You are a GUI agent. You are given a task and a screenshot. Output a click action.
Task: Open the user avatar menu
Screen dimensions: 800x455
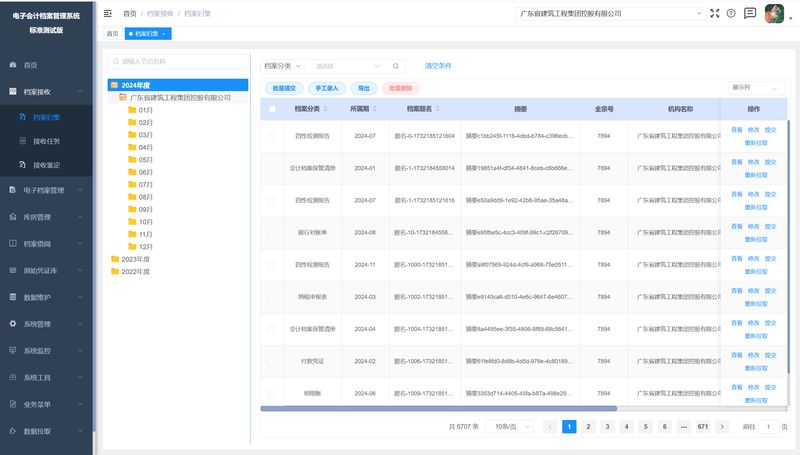coord(774,14)
